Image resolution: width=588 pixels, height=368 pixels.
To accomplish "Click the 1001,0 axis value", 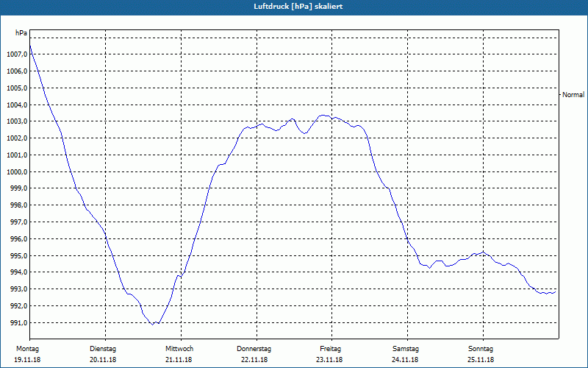I will coord(17,155).
